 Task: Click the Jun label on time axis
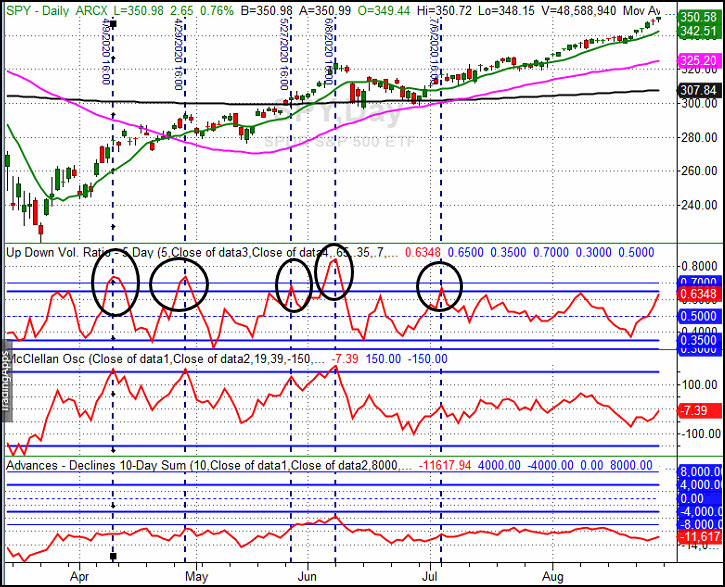click(307, 576)
